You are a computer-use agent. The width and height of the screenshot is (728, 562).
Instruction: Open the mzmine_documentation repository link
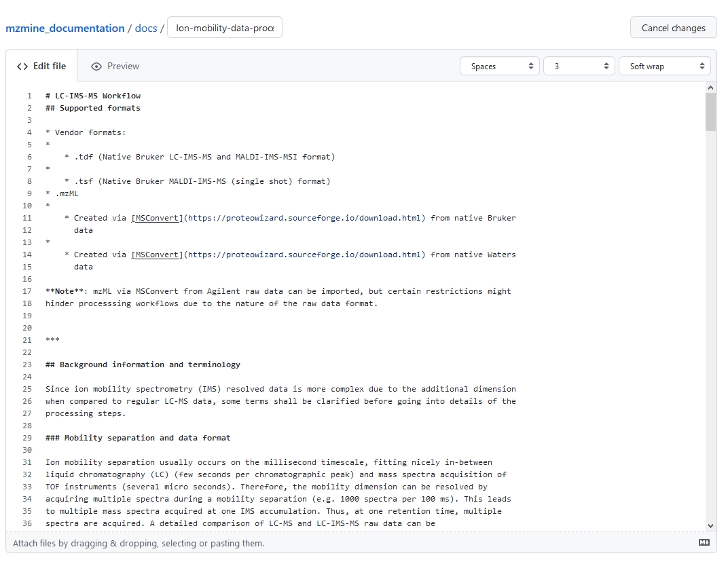click(x=65, y=29)
